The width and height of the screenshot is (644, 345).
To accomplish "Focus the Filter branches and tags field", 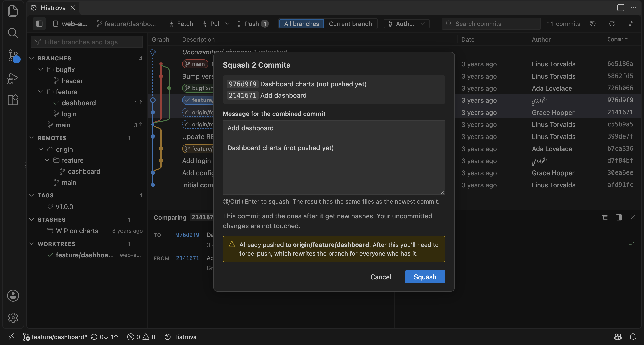I will [x=87, y=42].
